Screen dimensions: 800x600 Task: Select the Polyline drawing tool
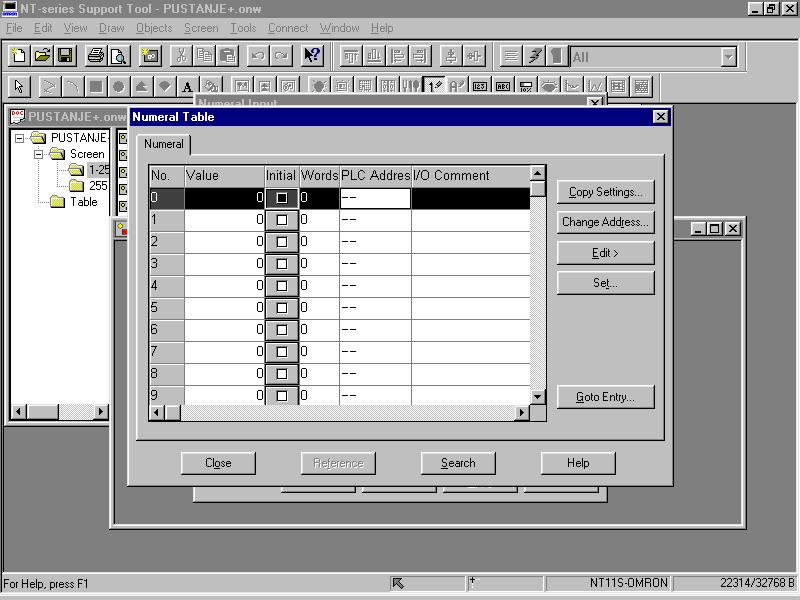[48, 86]
